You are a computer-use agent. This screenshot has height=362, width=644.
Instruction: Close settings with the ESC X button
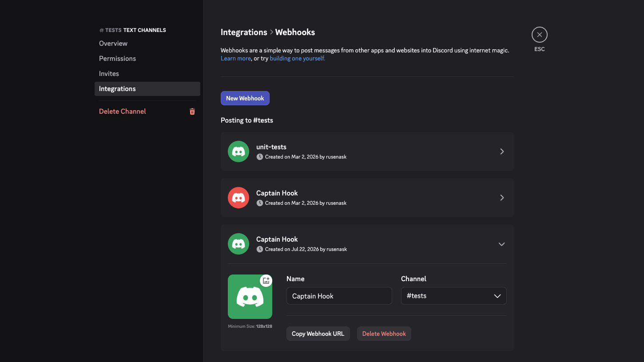point(540,35)
